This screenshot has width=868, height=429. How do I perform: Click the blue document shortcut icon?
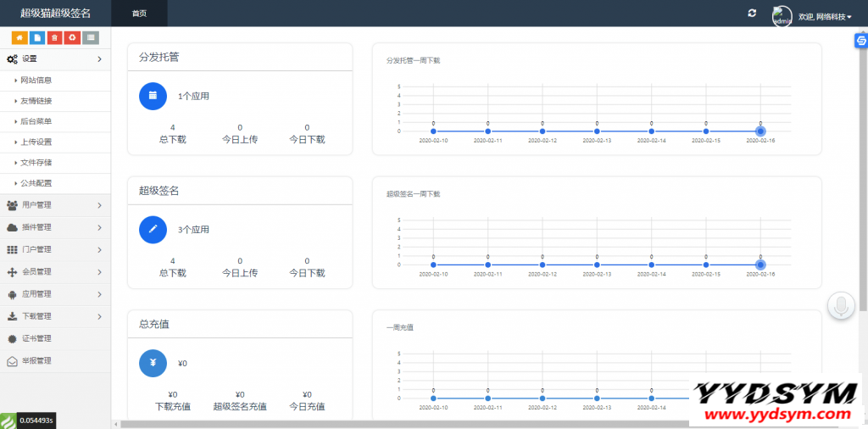point(36,37)
